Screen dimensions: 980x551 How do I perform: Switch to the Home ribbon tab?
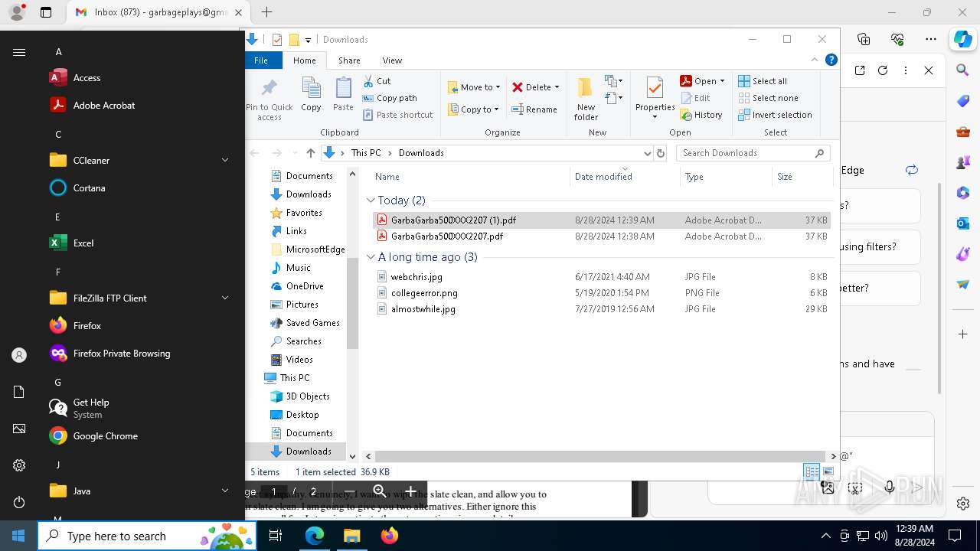[304, 60]
